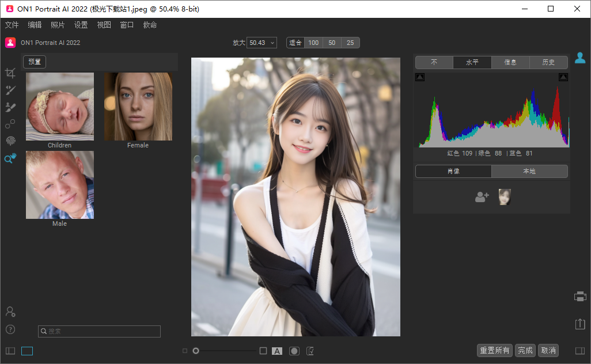This screenshot has height=364, width=591.
Task: Open the 窗口 menu
Action: tap(127, 25)
